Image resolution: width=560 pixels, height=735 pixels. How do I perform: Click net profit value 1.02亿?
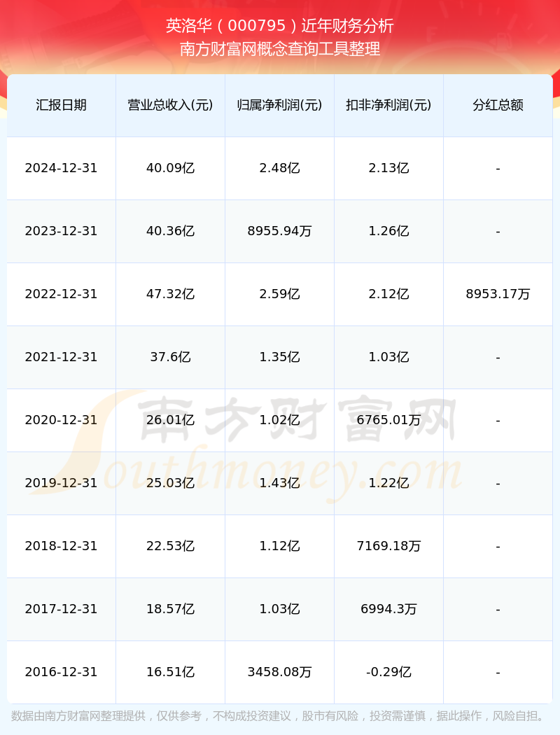click(280, 420)
